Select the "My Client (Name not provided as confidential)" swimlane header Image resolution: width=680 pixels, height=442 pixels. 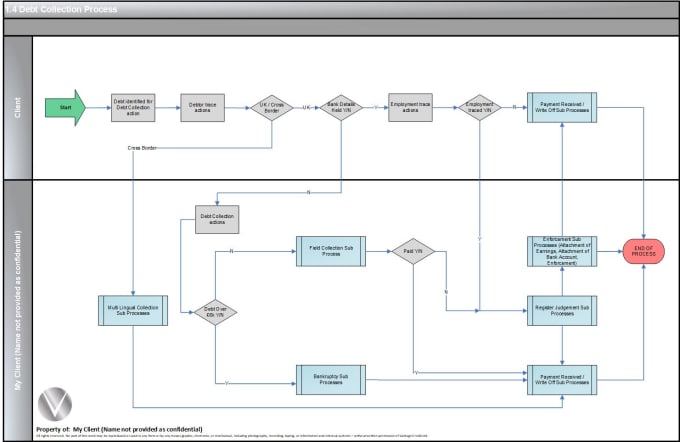point(18,311)
